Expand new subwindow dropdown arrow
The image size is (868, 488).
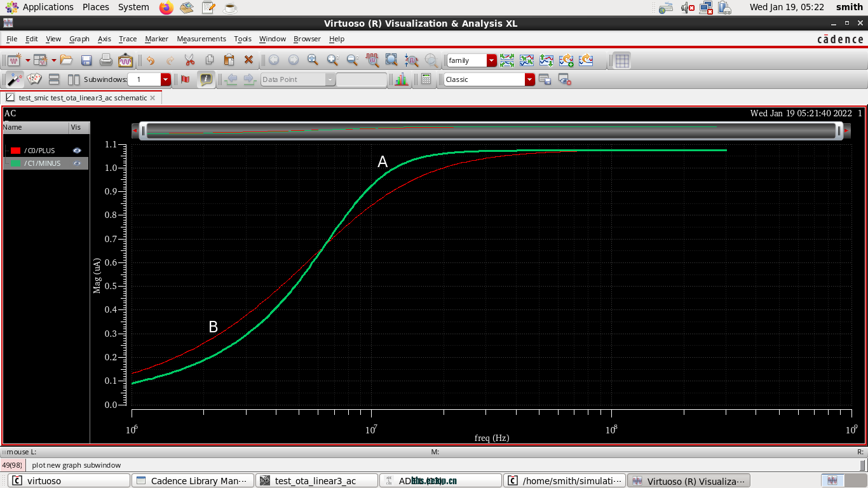[53, 60]
